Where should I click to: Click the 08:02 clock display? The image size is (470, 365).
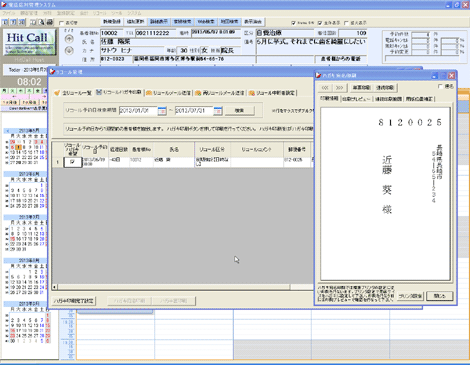(x=29, y=82)
